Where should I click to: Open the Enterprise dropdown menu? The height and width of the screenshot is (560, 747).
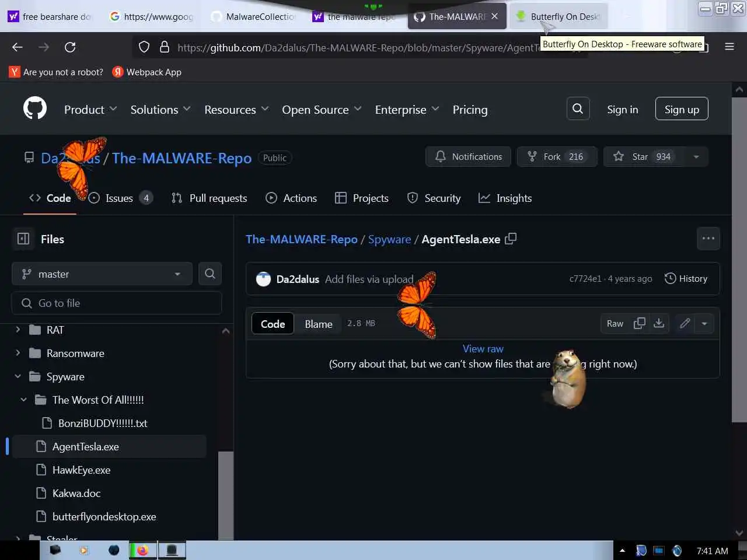pos(407,110)
